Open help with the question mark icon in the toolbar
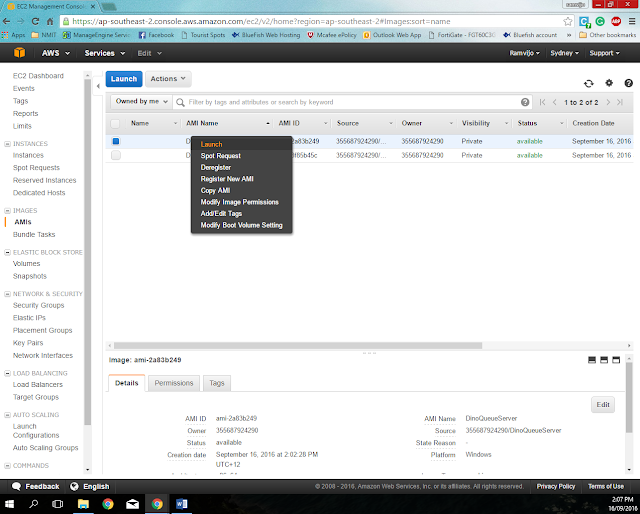The height and width of the screenshot is (514, 640). [x=629, y=83]
